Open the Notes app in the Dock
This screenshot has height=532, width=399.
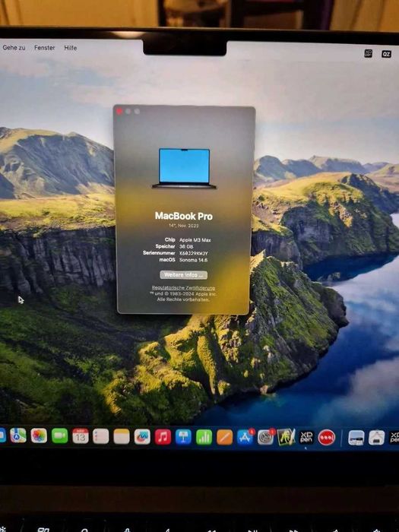click(x=122, y=437)
